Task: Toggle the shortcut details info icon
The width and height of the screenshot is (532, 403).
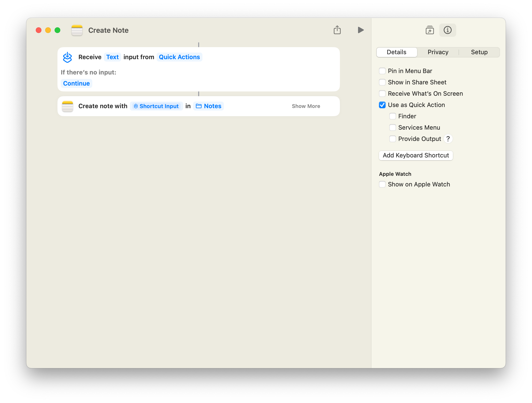Action: tap(447, 30)
